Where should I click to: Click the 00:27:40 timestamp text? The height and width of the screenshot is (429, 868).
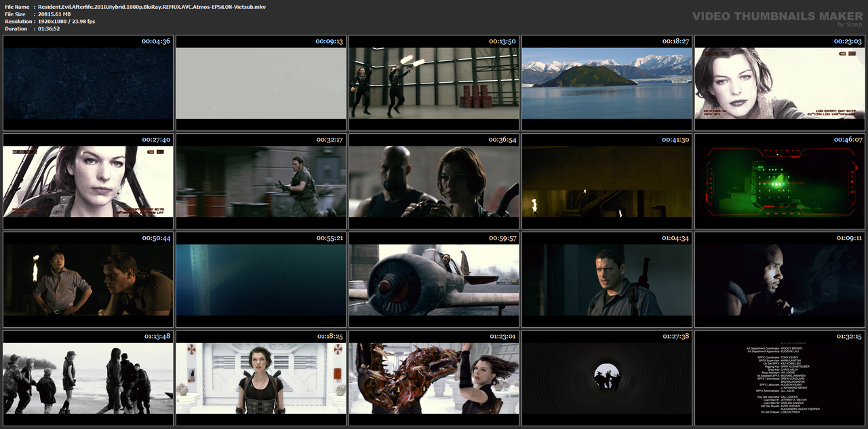tap(156, 140)
